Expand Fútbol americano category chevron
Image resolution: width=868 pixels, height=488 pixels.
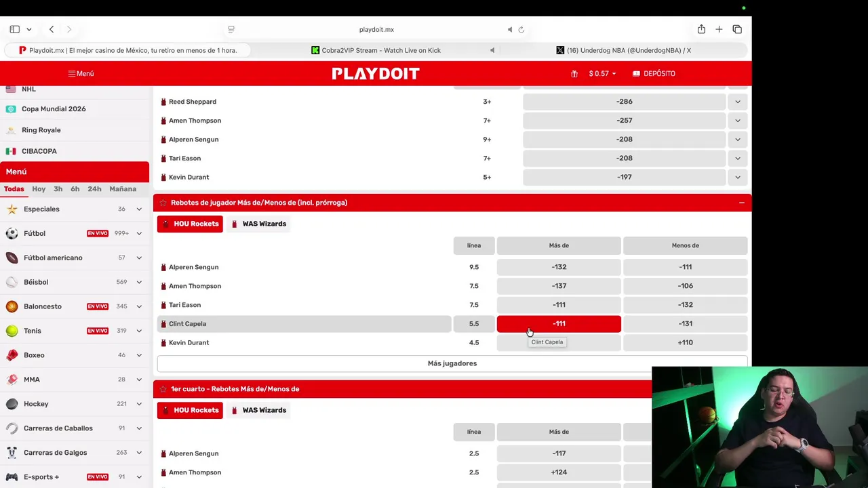pyautogui.click(x=139, y=258)
